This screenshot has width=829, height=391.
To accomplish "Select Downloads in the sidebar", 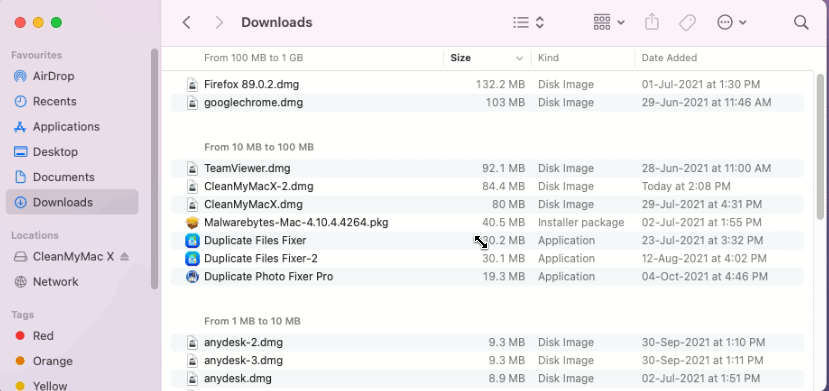I will point(72,202).
